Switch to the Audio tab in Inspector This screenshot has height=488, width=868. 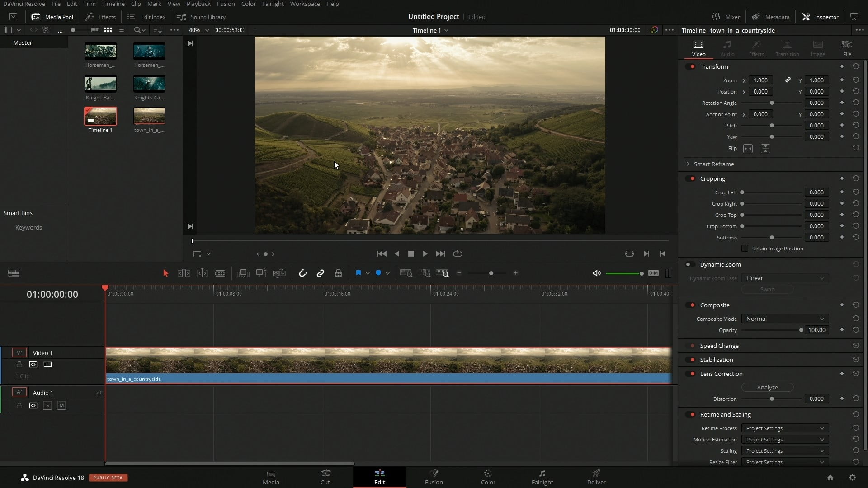pyautogui.click(x=727, y=48)
